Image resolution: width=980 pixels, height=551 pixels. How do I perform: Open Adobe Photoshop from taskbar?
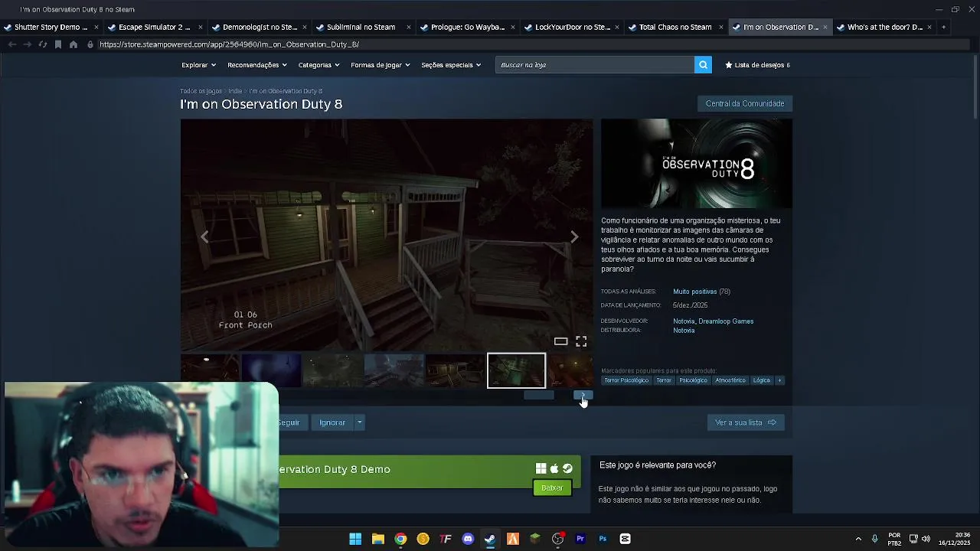(x=603, y=539)
